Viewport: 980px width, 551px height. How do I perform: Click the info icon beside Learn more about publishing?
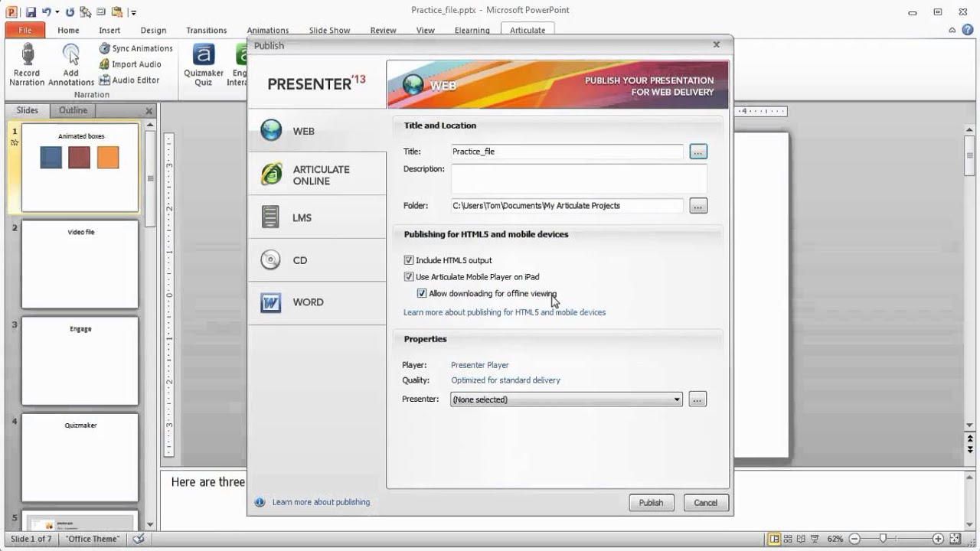pyautogui.click(x=260, y=502)
